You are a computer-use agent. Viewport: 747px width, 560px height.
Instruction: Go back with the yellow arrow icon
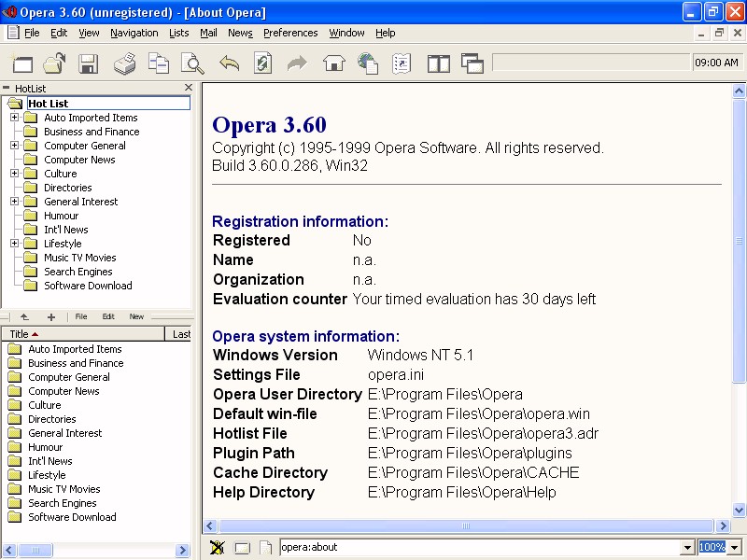point(229,63)
